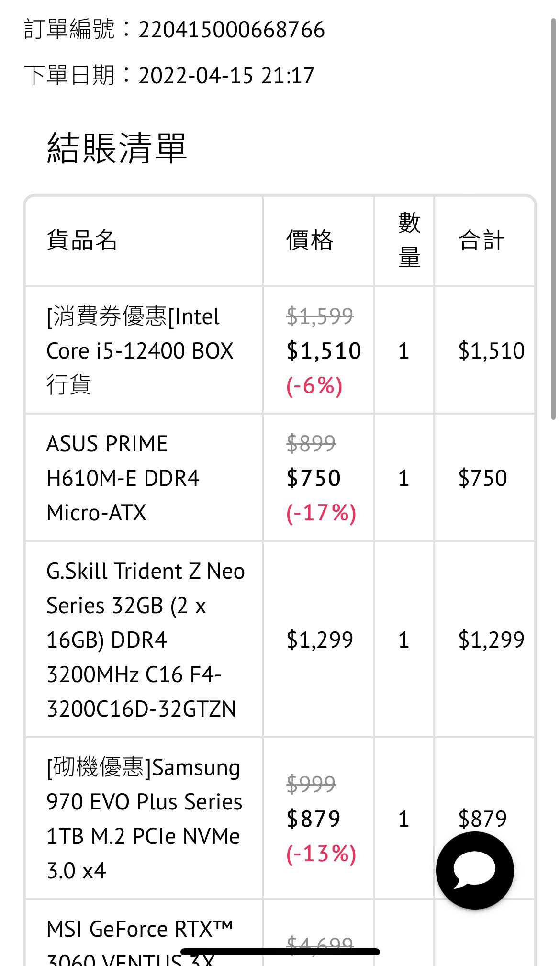Click the -17% discount label

321,513
